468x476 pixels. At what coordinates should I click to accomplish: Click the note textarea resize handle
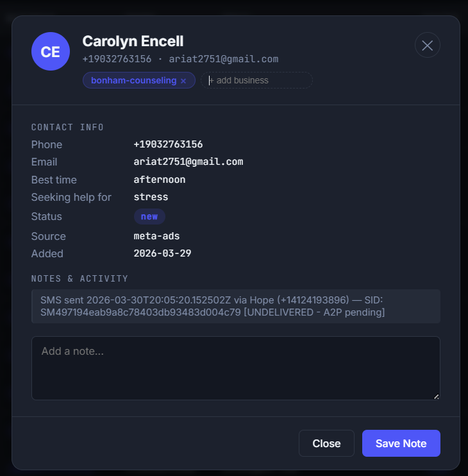(437, 396)
